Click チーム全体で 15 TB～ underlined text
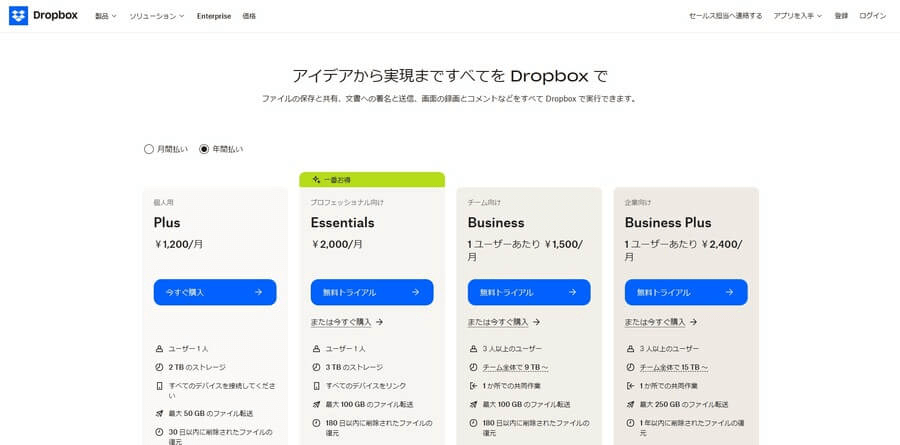Viewport: 900px width, 445px height. 674,367
